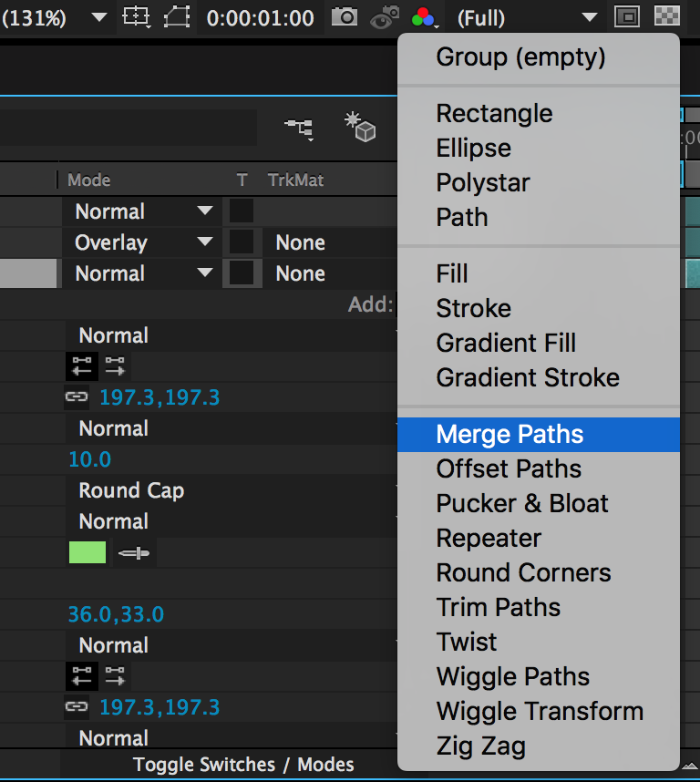The image size is (700, 782).
Task: Click the 0:00:01:00 current time display
Action: pyautogui.click(x=261, y=18)
